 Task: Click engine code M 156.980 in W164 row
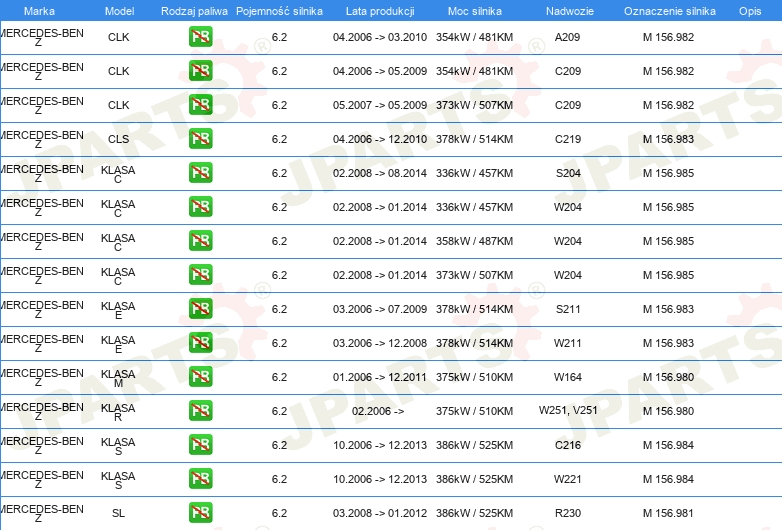668,377
